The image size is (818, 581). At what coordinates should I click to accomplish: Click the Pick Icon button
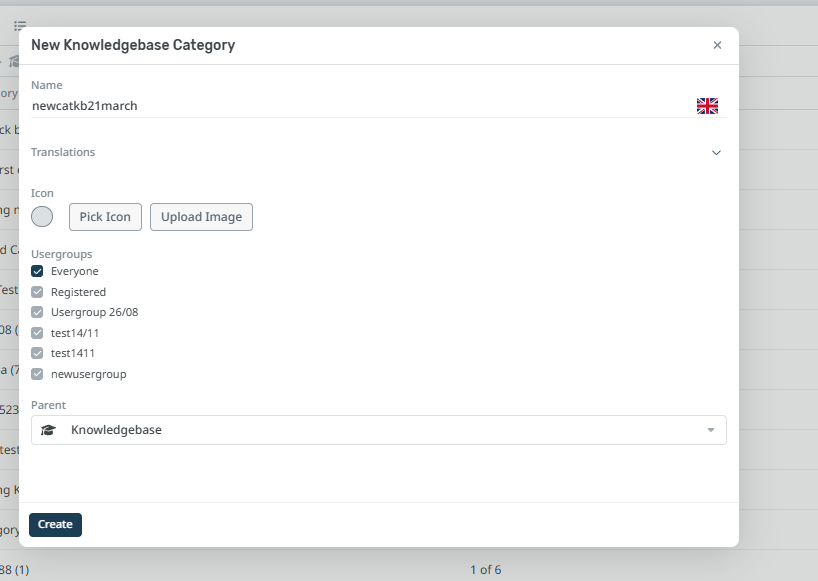(x=105, y=217)
